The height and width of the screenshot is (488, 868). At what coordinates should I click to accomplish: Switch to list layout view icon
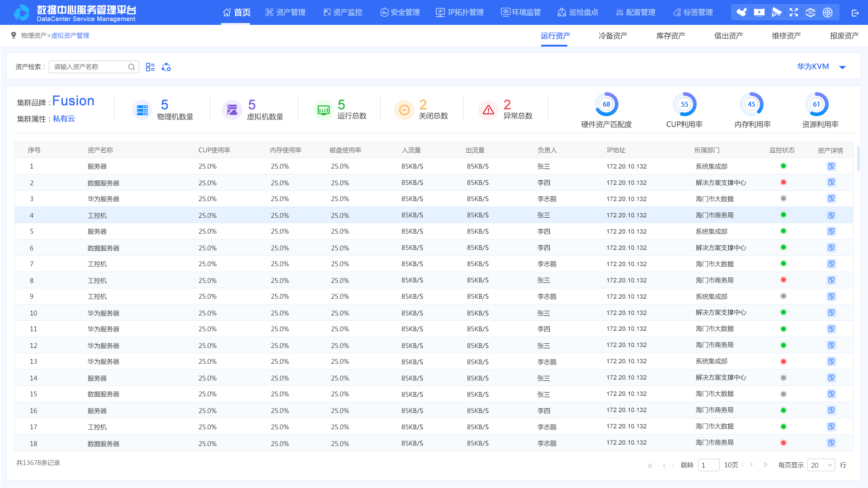[x=150, y=67]
